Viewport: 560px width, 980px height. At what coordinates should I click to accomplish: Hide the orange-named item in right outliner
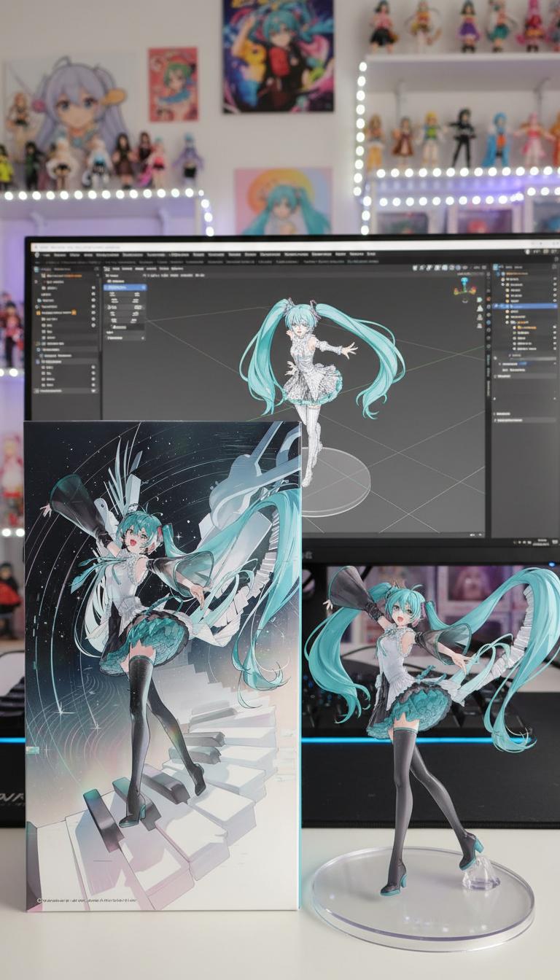[x=554, y=329]
